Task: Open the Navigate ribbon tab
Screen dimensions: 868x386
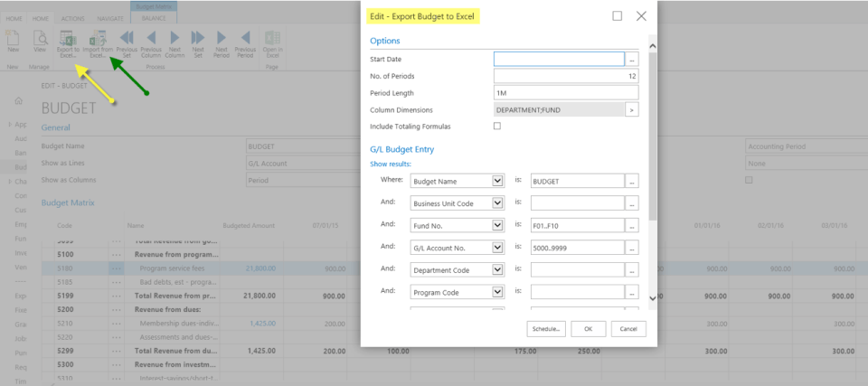Action: click(110, 16)
